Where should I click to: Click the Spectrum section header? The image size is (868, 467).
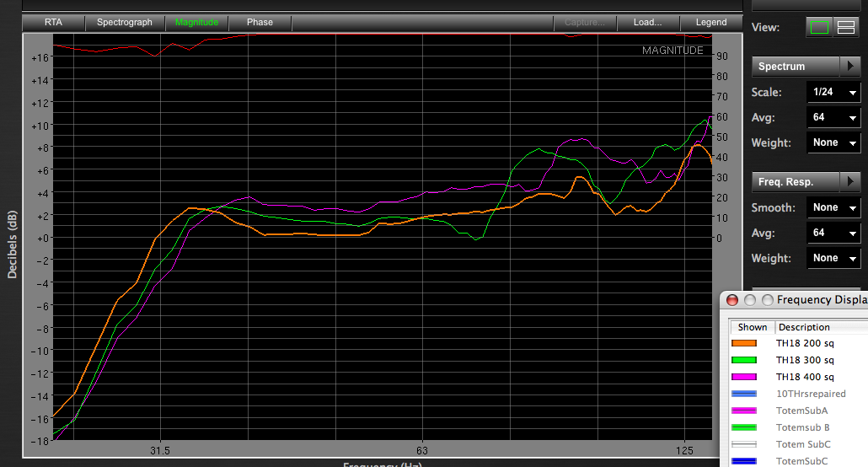click(796, 67)
